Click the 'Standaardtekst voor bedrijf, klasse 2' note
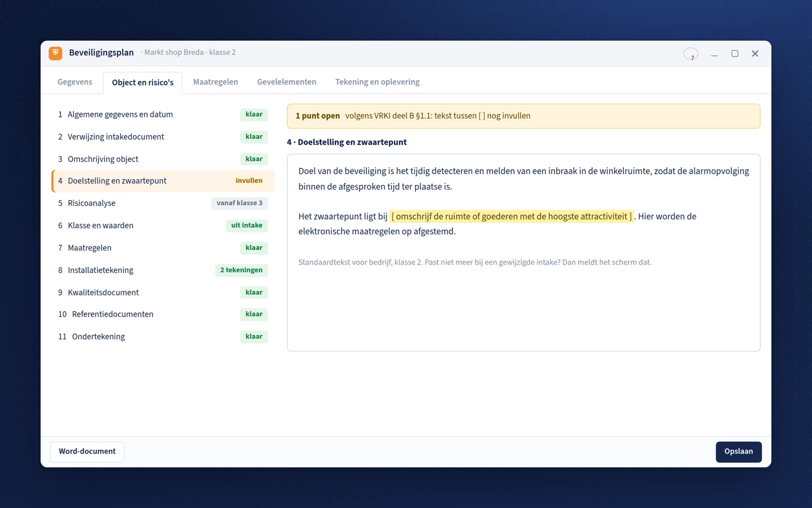 click(x=475, y=263)
